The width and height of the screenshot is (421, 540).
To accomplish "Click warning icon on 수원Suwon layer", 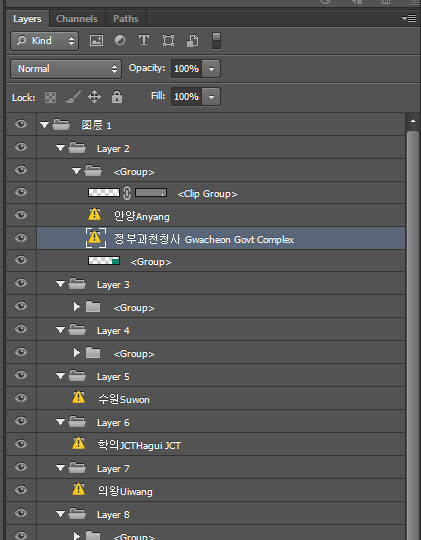I will [x=79, y=397].
